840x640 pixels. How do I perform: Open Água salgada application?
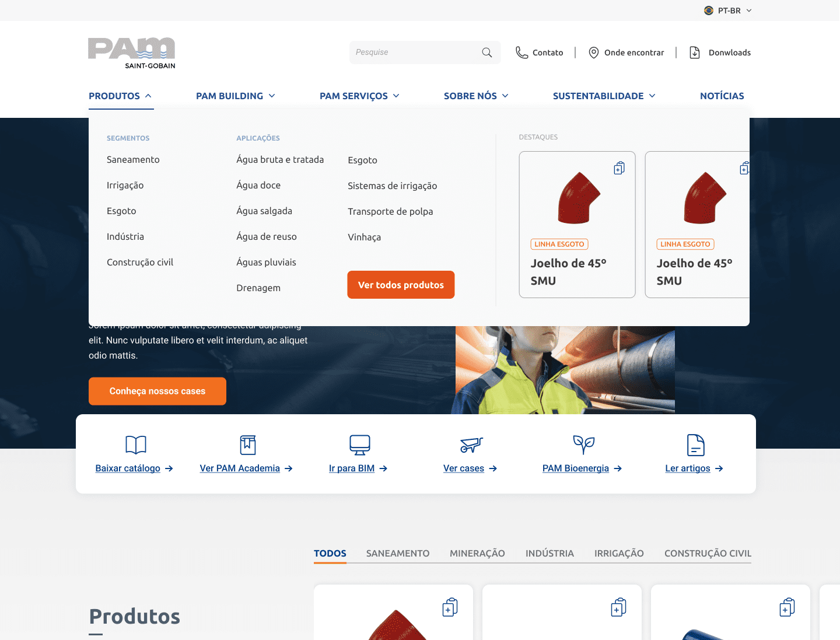tap(264, 211)
